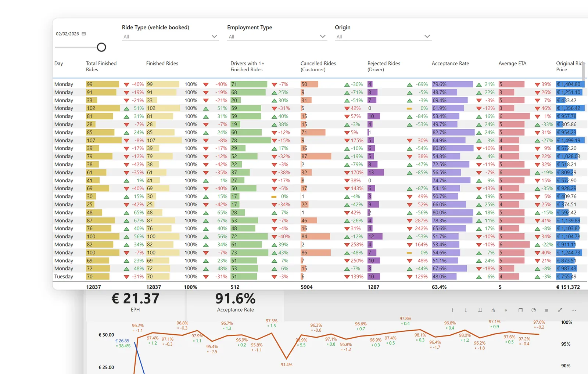Viewport: 588px width, 374px height.
Task: Click the € 21.37 EPH card
Action: [135, 302]
